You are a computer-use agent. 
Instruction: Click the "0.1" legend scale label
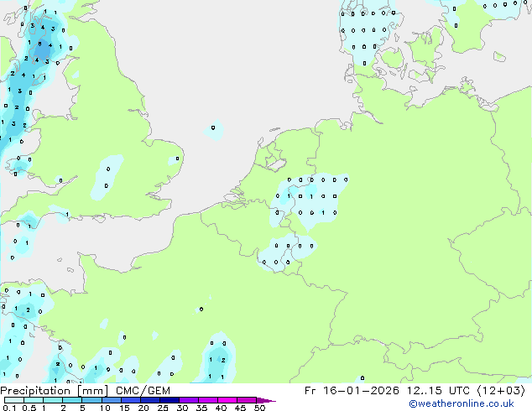[9, 408]
